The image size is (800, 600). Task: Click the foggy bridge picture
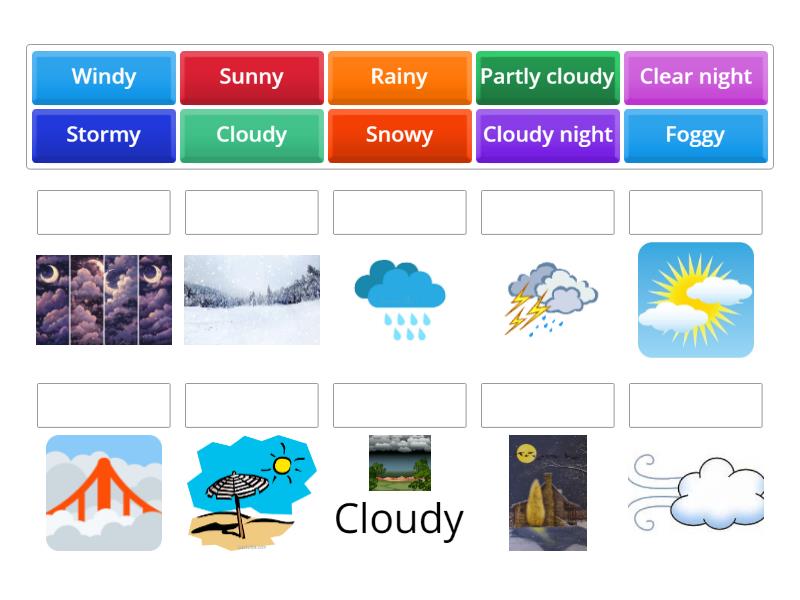pyautogui.click(x=103, y=493)
